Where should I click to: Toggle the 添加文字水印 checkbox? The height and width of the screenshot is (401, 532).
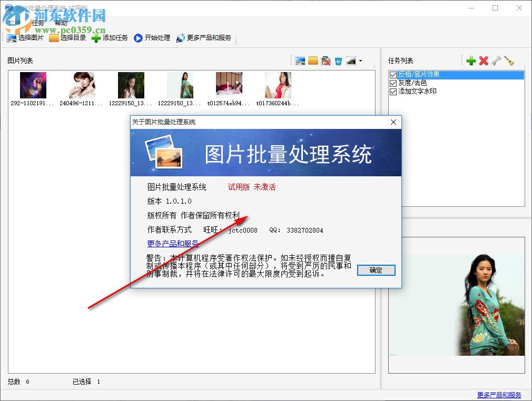pyautogui.click(x=393, y=91)
